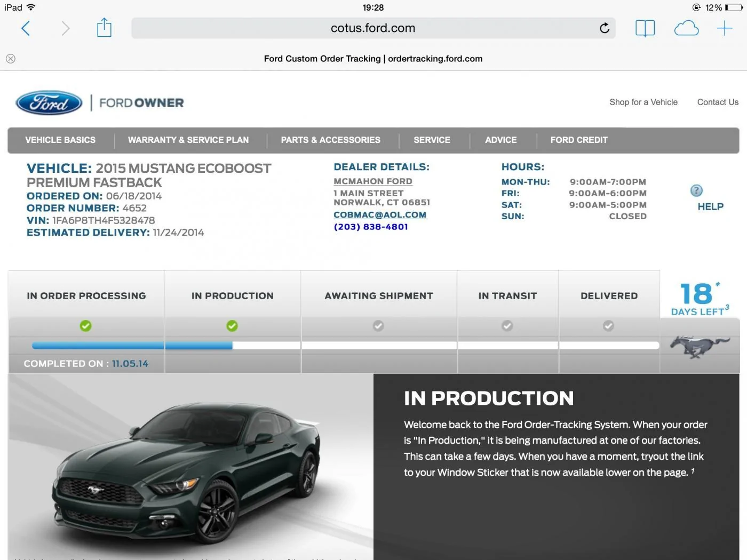747x560 pixels.
Task: Reload the page with the refresh icon
Action: pyautogui.click(x=605, y=28)
